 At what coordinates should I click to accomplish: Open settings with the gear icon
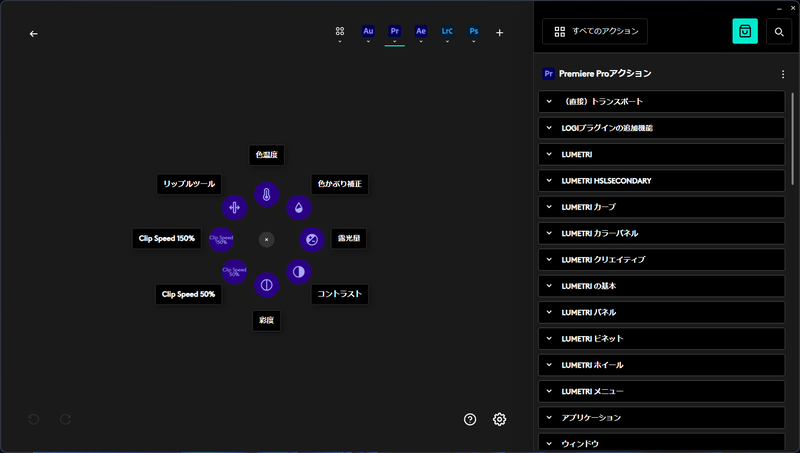tap(499, 419)
